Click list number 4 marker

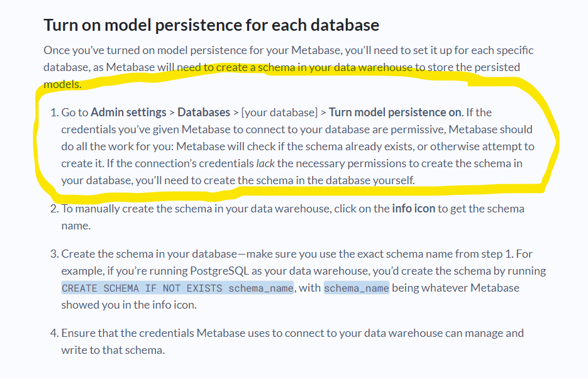[x=54, y=333]
